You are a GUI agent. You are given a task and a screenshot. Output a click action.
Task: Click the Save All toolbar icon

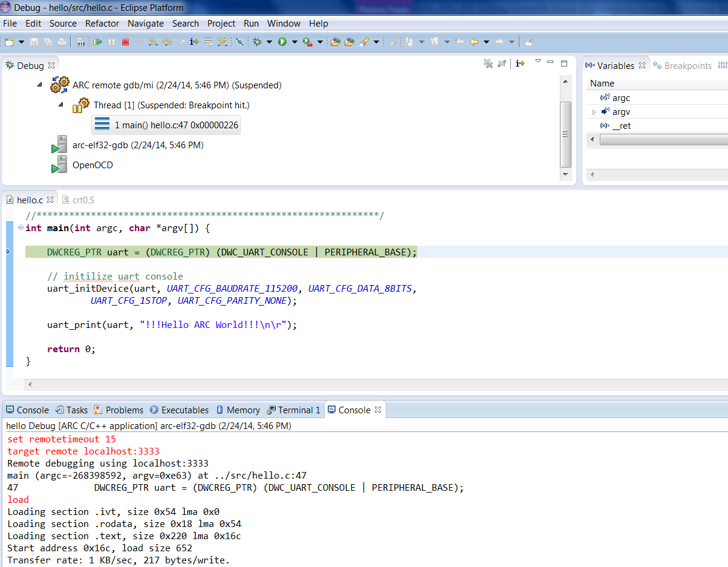pos(48,42)
